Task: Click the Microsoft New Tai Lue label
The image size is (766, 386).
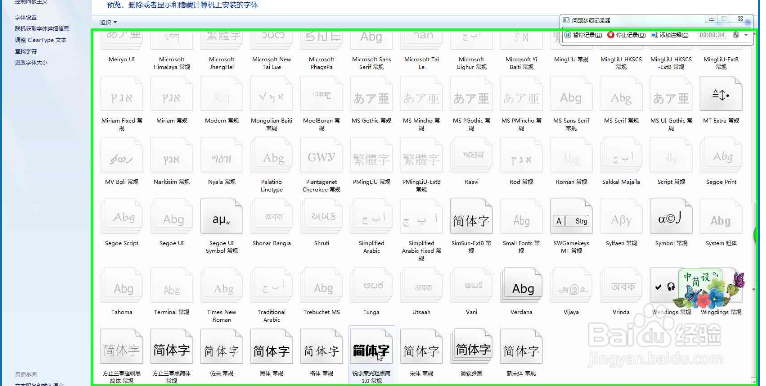Action: click(x=271, y=63)
